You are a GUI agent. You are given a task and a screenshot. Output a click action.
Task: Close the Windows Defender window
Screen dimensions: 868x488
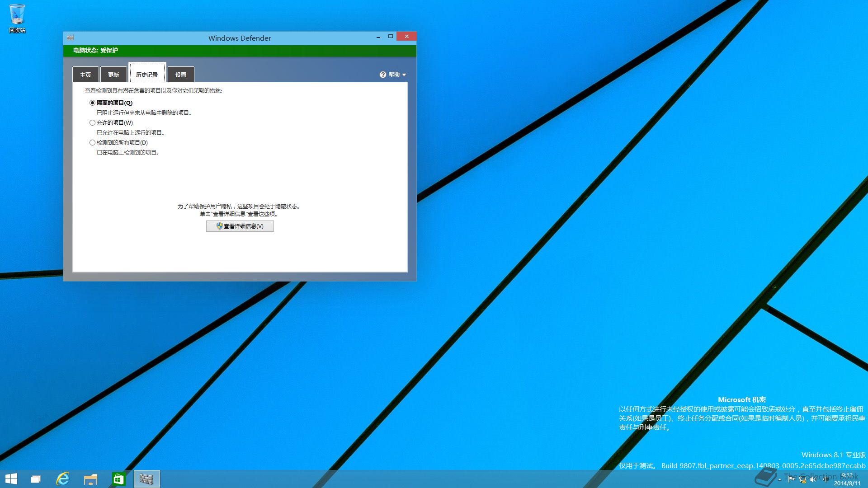(x=406, y=37)
